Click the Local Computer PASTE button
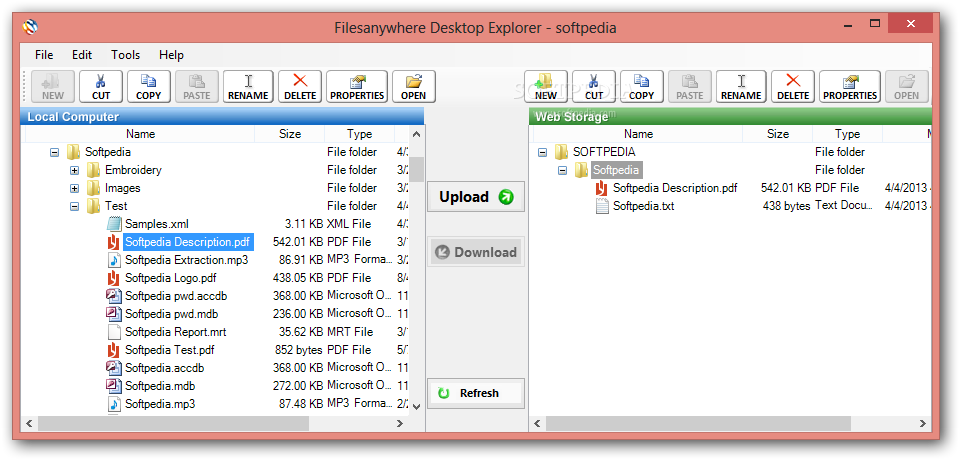Viewport: 960px width, 460px height. click(x=197, y=86)
